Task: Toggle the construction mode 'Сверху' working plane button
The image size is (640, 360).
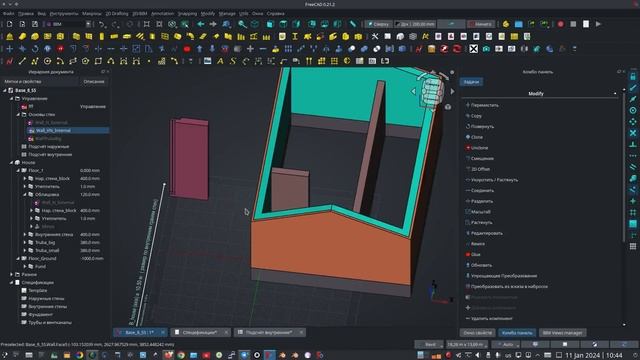Action: (378, 24)
